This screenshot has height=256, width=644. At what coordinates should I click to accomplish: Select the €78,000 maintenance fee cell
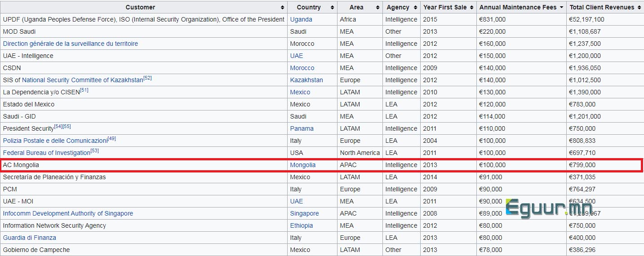pyautogui.click(x=521, y=250)
